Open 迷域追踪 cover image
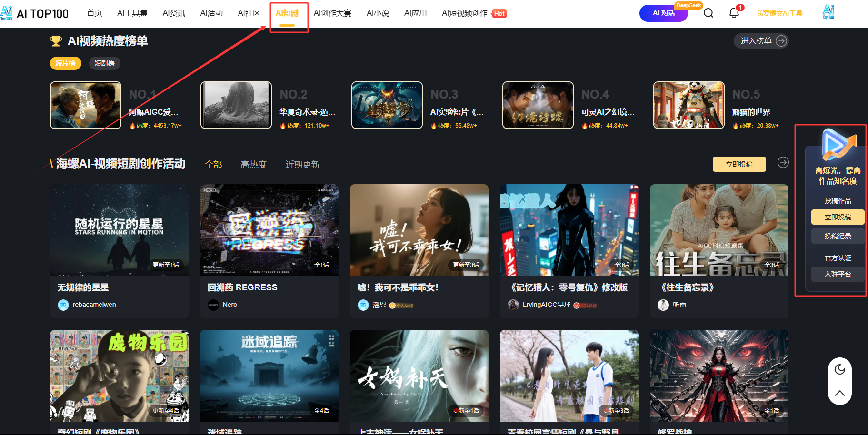The image size is (868, 435). click(x=269, y=376)
